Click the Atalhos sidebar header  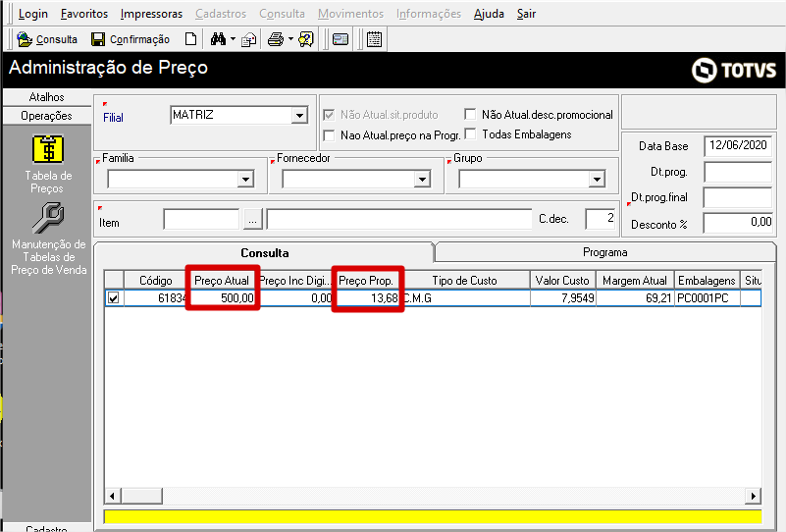point(47,97)
